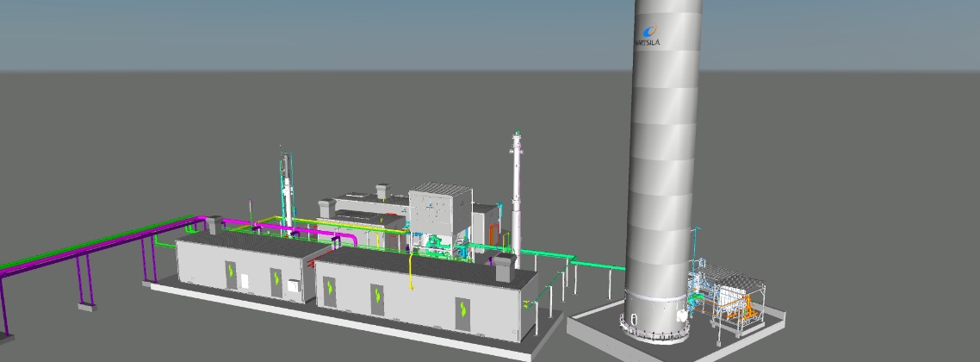Click the roof vent hood on right container
This screenshot has width=980, height=362.
[505, 266]
